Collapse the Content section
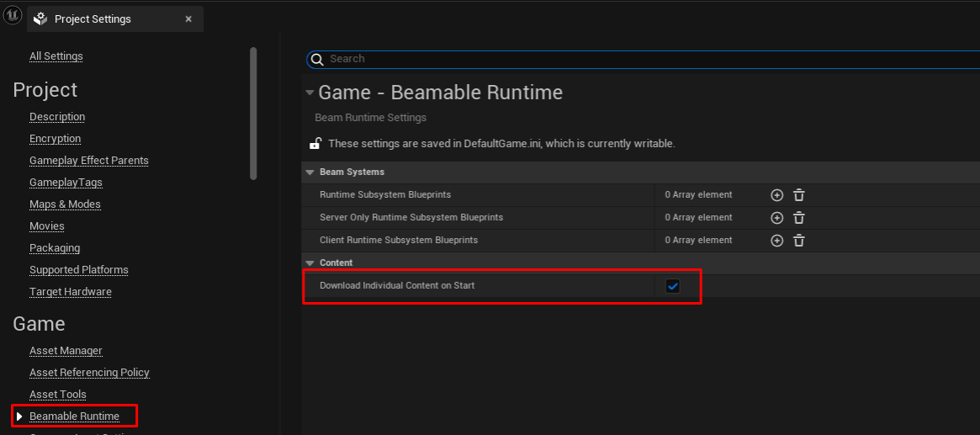Image resolution: width=980 pixels, height=435 pixels. point(310,263)
